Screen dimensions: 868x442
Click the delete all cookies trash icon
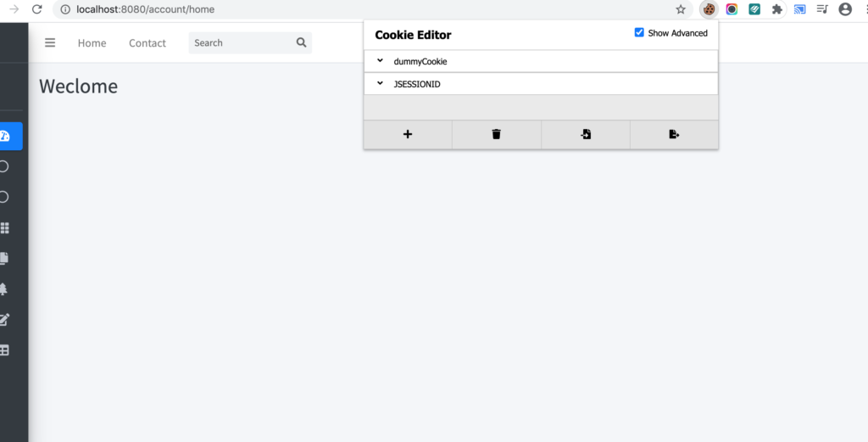[x=497, y=134]
